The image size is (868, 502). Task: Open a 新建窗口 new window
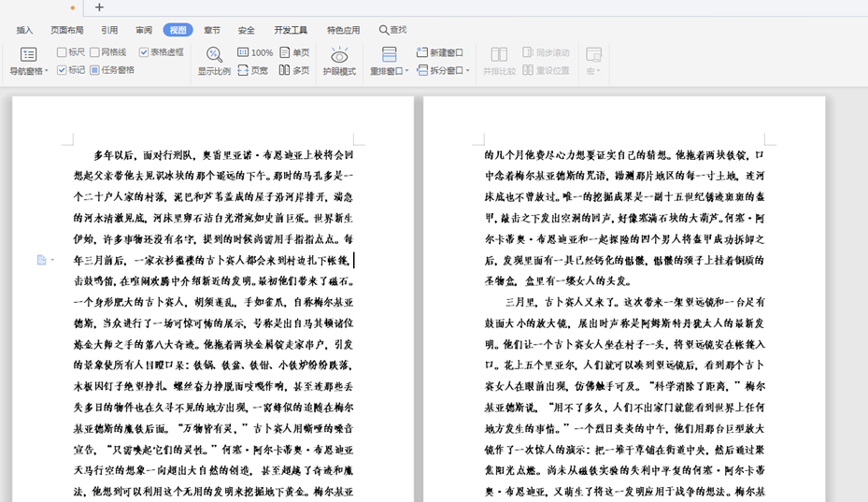click(x=439, y=52)
